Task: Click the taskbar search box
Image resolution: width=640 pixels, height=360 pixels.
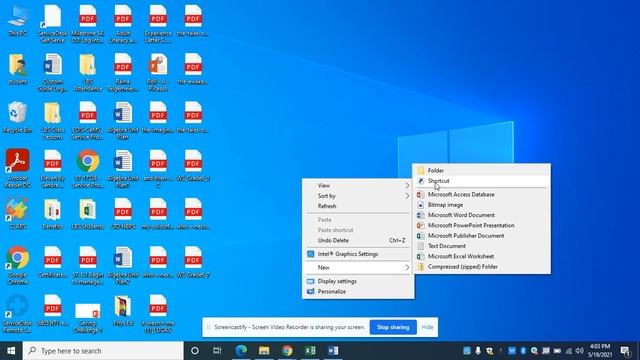Action: pos(103,351)
